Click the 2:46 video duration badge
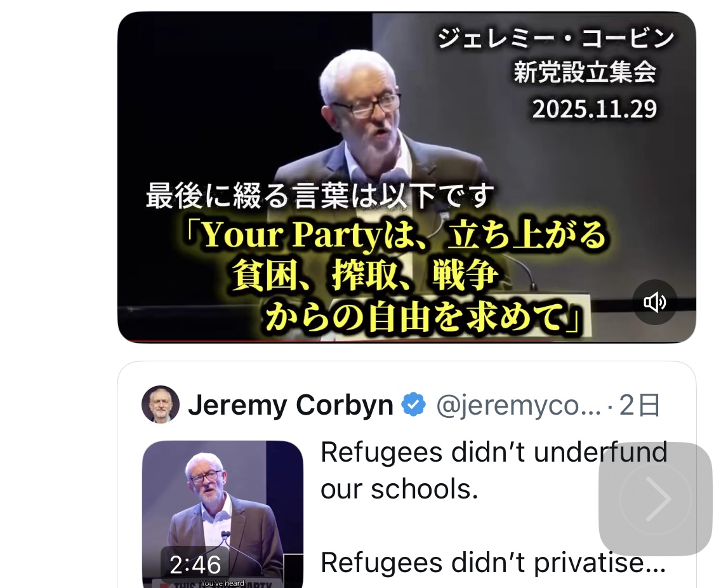 195,565
